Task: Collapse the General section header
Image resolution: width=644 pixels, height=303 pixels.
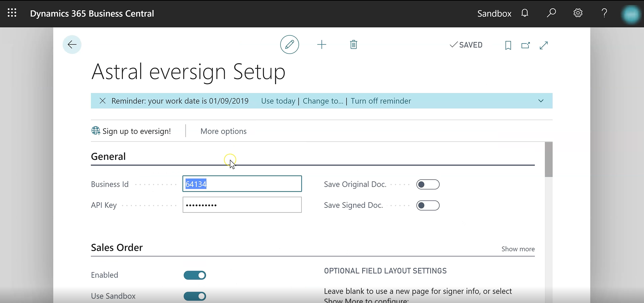Action: coord(108,157)
